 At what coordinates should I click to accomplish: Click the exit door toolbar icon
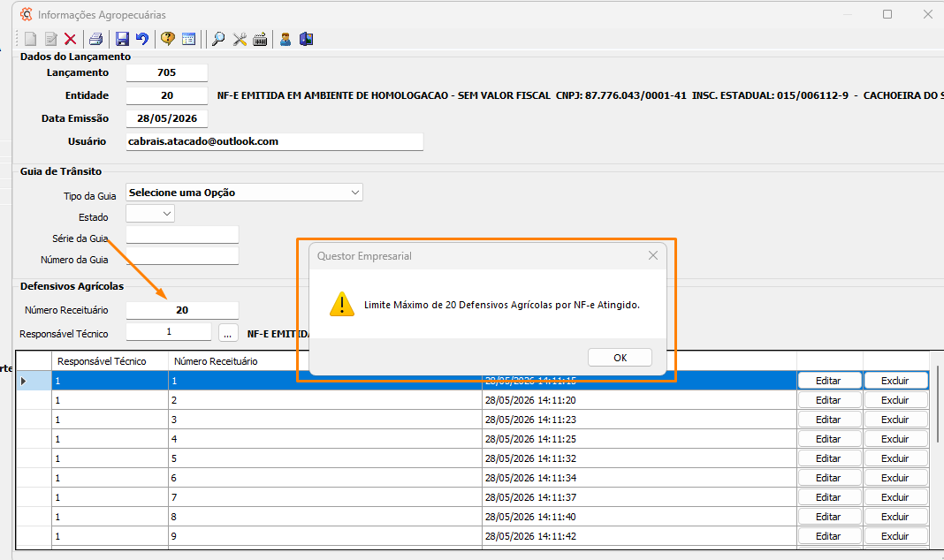pos(307,39)
